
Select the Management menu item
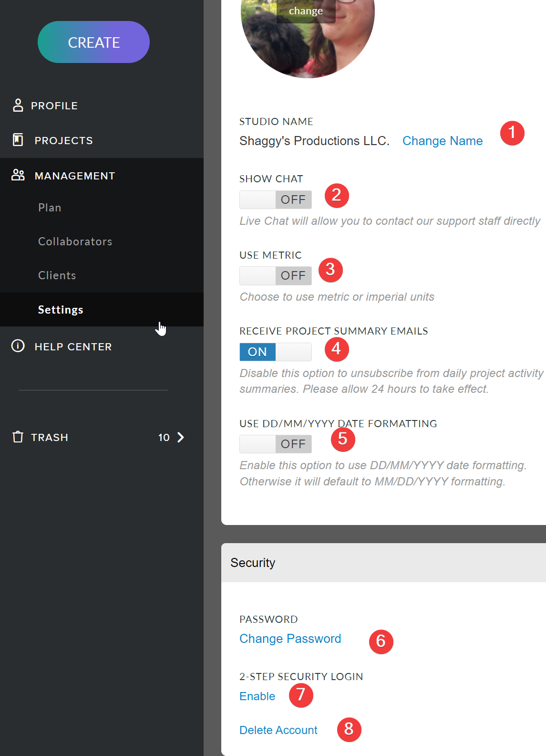[x=75, y=176]
